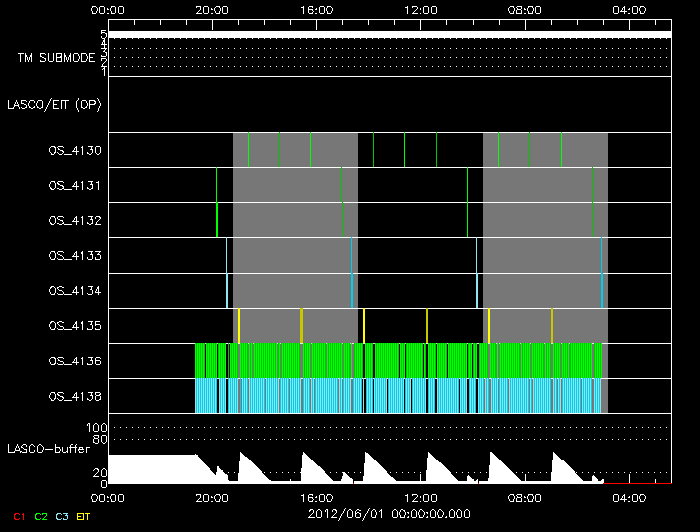Viewport: 700px width, 532px height.
Task: Select the OS_4135 row label
Action: (x=75, y=326)
